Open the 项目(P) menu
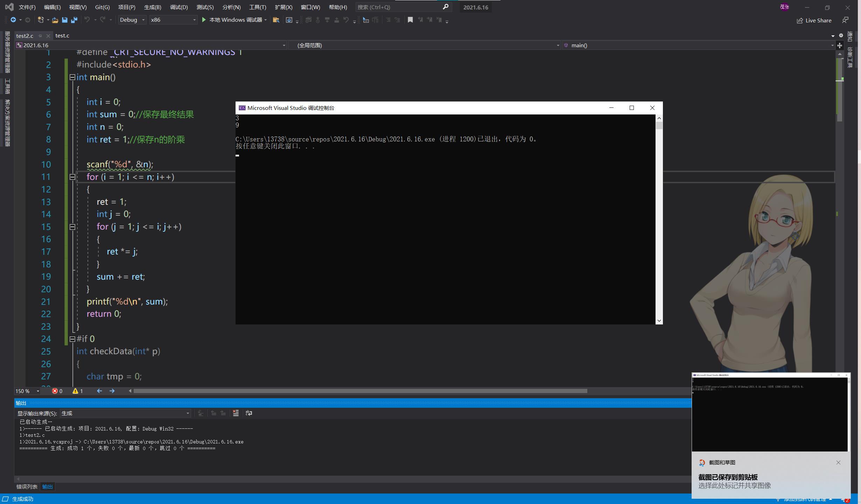The height and width of the screenshot is (504, 861). pyautogui.click(x=127, y=7)
